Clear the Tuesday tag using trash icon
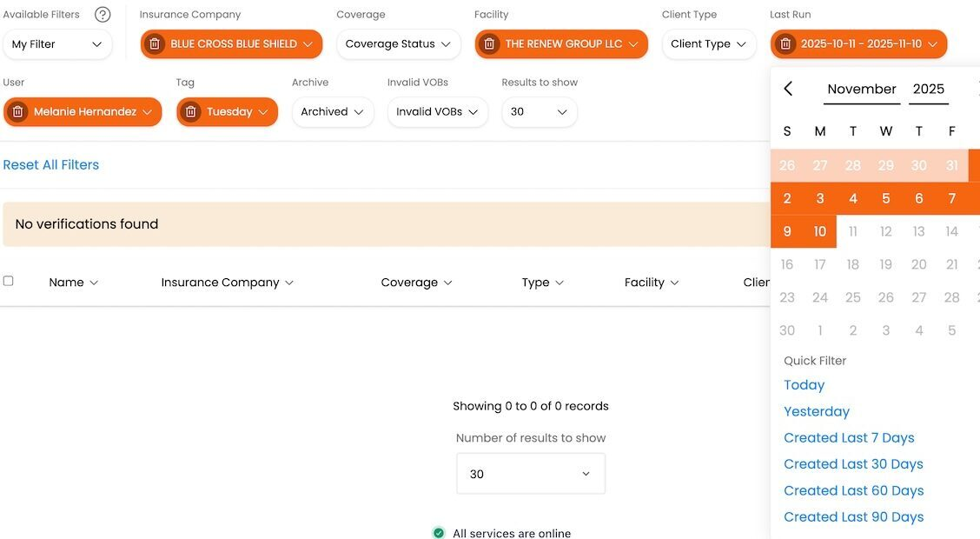Viewport: 980px width, 539px height. 190,112
